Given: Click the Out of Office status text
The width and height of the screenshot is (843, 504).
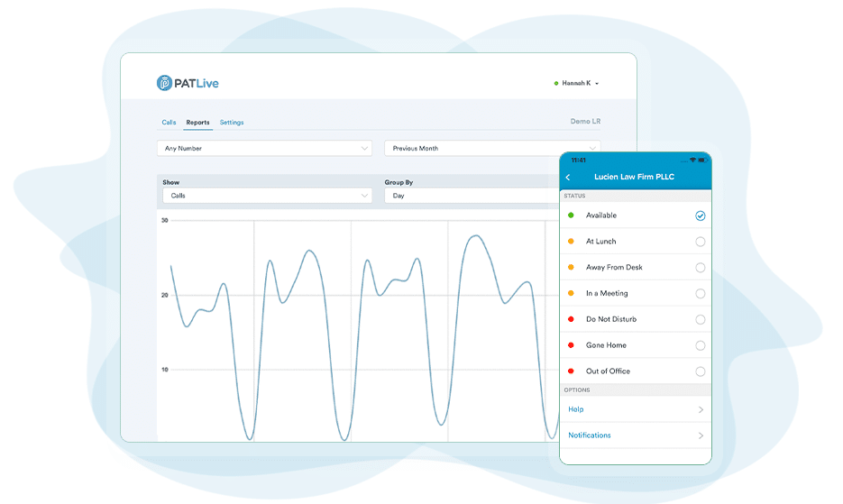Looking at the screenshot, I should click(608, 371).
